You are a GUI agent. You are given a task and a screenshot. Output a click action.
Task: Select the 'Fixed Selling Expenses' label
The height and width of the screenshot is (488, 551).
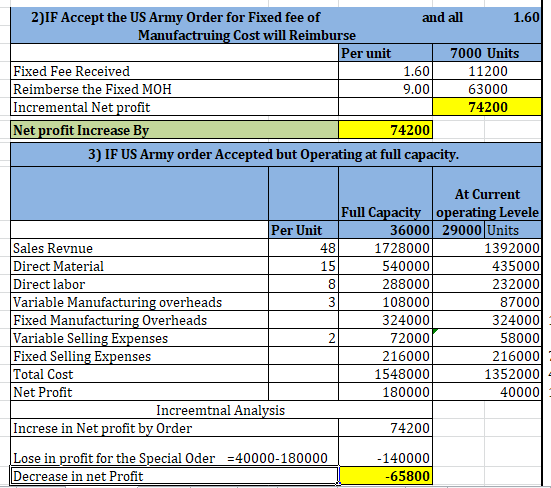[x=140, y=356]
